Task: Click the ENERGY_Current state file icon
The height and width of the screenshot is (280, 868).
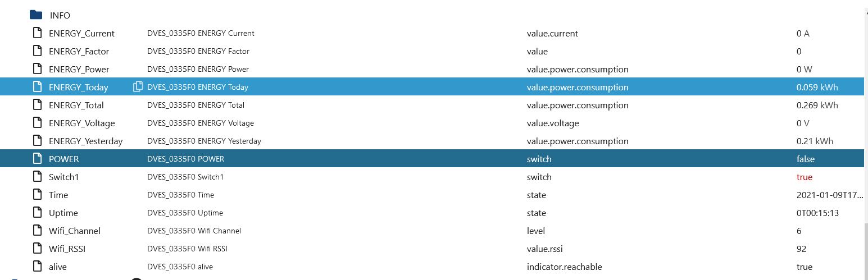Action: coord(37,33)
